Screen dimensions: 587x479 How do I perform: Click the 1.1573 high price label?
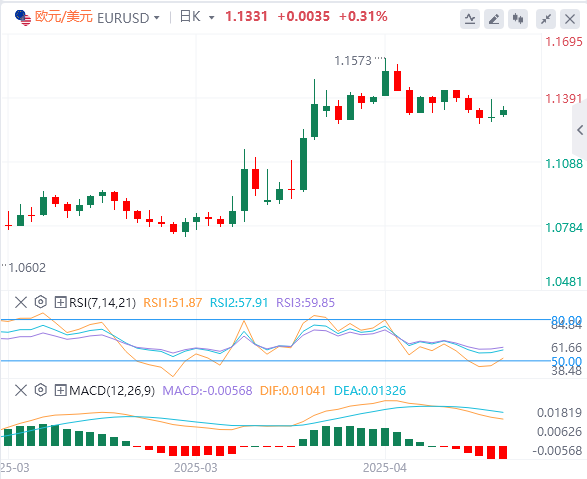(x=353, y=61)
